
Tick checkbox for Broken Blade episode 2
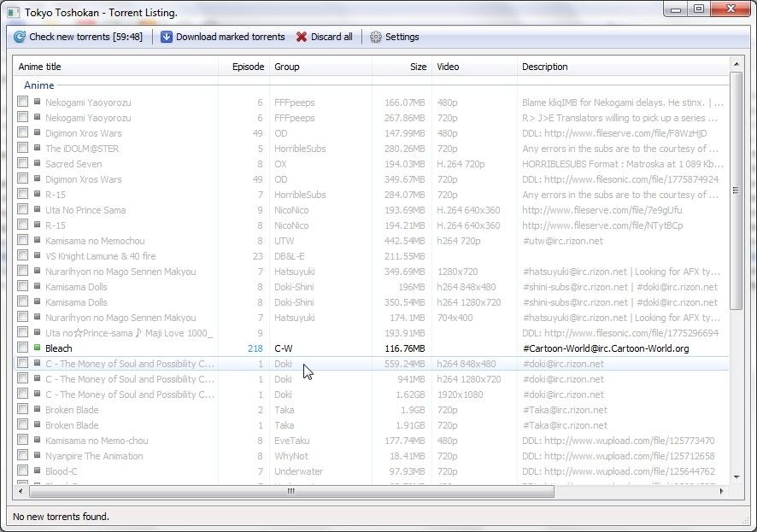pyautogui.click(x=23, y=409)
